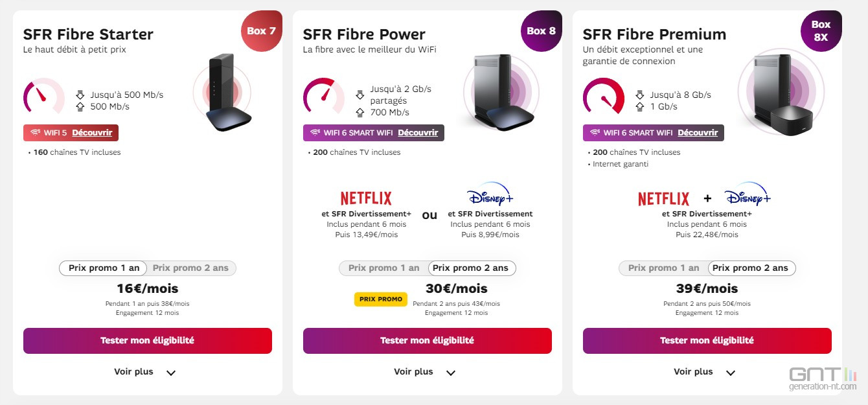Click the Box 7 badge on Starter plan
868x405 pixels.
tap(261, 29)
